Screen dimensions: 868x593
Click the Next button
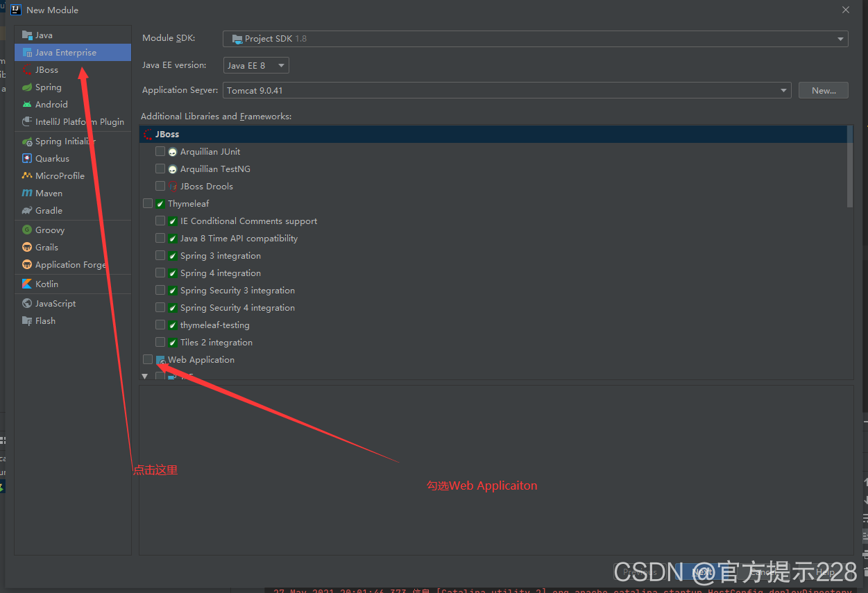click(x=702, y=572)
